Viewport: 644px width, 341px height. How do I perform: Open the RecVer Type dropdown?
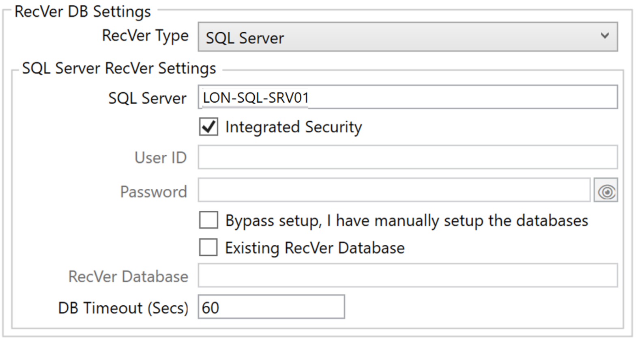click(x=408, y=37)
